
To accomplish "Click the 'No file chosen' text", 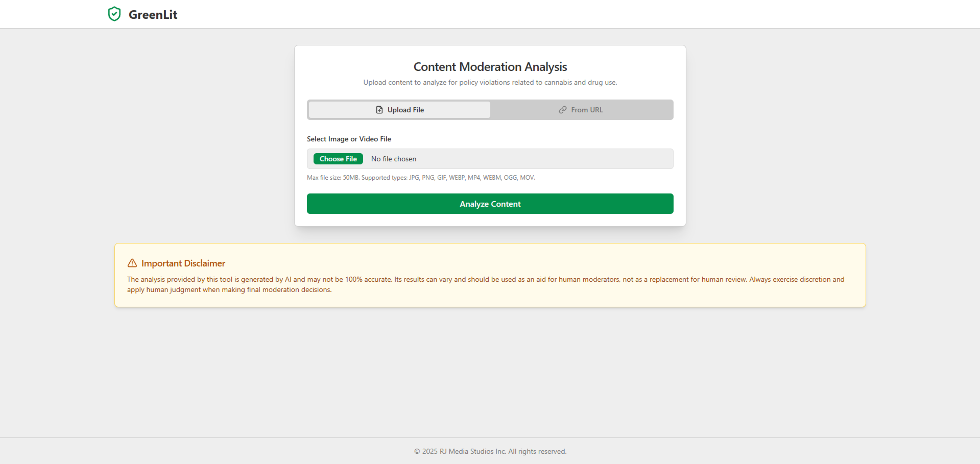I will point(393,159).
